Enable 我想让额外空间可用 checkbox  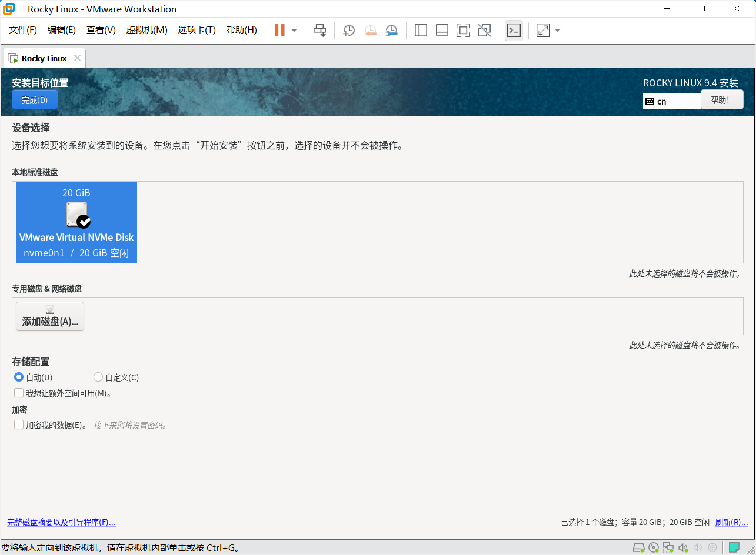point(19,393)
